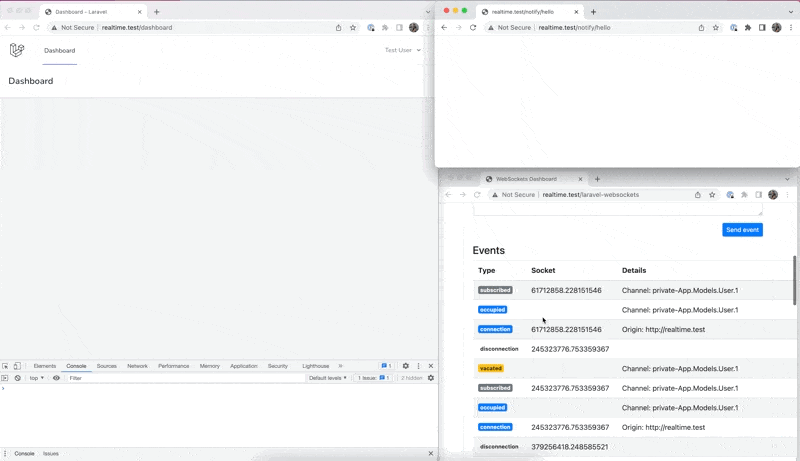Viewport: 800px width, 461px height.
Task: Reload the realtime.test/notify/hello page
Action: point(473,28)
